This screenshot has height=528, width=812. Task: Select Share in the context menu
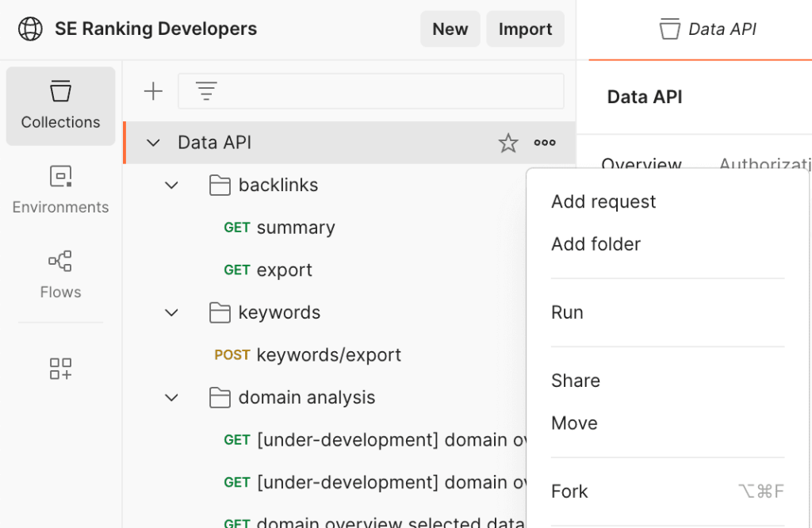(668, 381)
